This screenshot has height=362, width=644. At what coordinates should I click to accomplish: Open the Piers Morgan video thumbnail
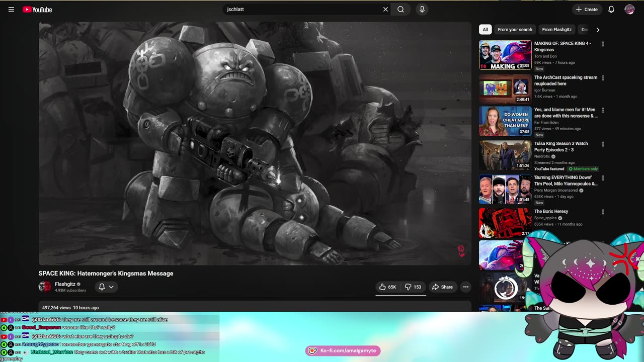click(505, 189)
